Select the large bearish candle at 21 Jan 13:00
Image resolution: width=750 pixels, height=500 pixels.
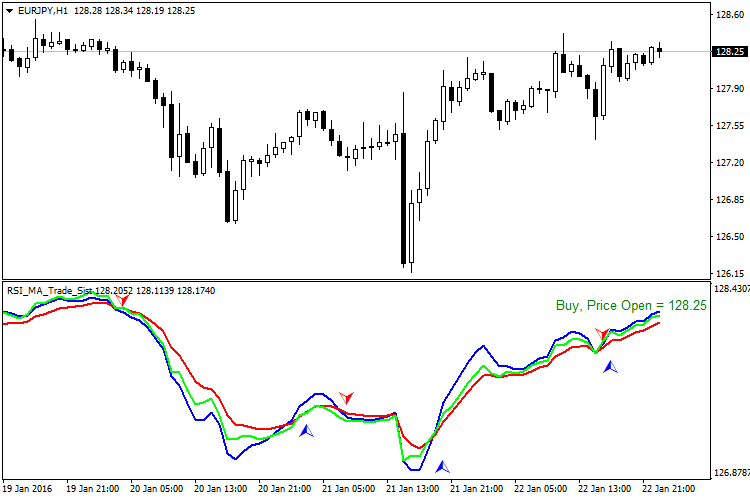pyautogui.click(x=403, y=198)
